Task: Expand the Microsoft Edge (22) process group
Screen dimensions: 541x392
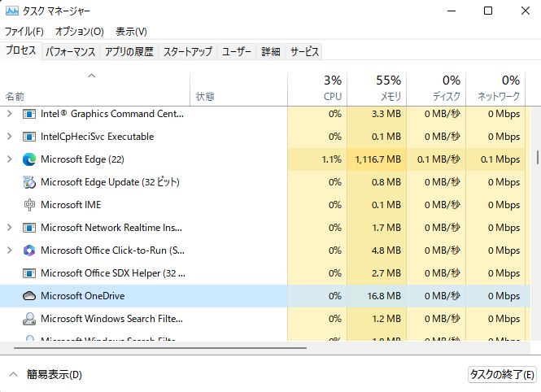Action: pyautogui.click(x=10, y=159)
